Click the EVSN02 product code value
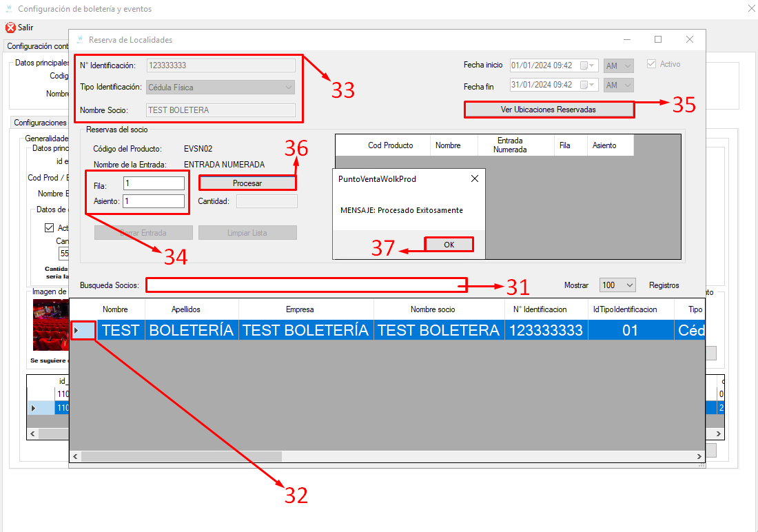Image resolution: width=758 pixels, height=532 pixels. coord(198,149)
